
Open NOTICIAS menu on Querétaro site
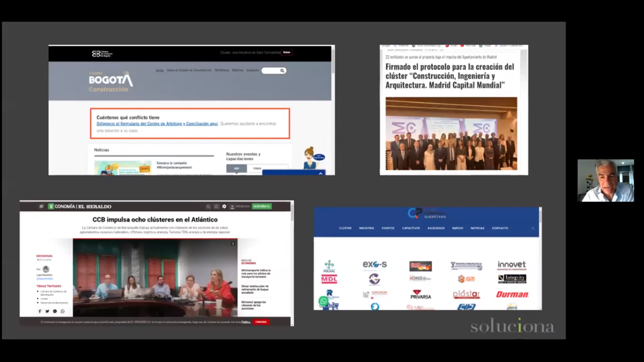477,228
